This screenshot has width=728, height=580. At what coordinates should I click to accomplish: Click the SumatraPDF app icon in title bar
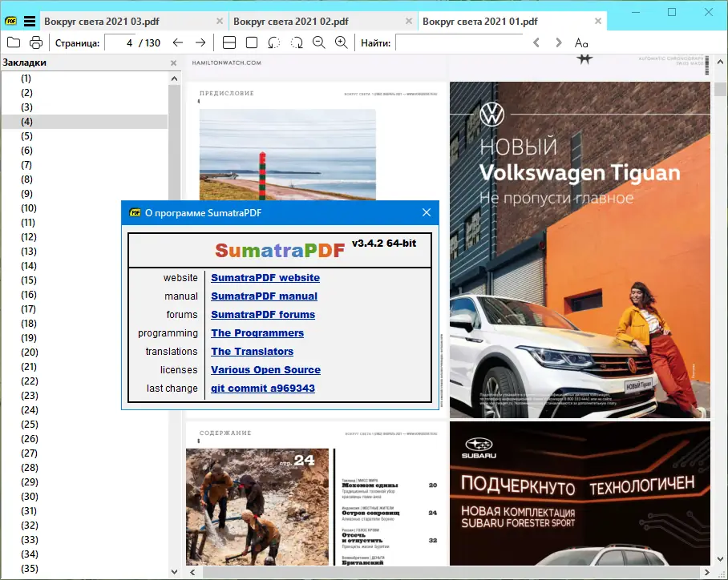pos(10,22)
